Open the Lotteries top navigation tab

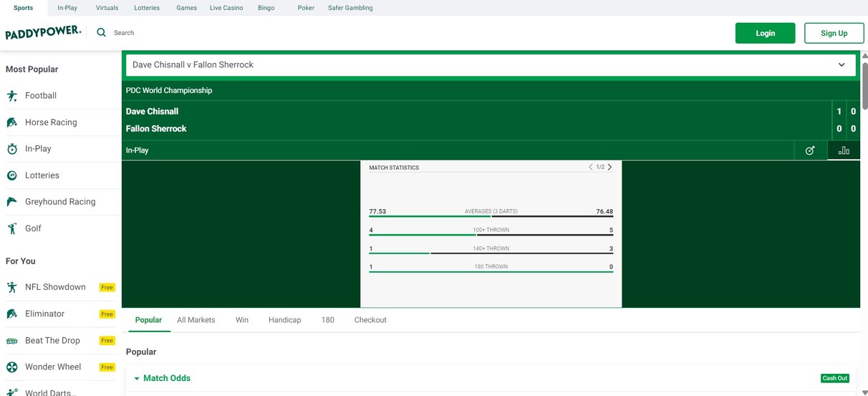[x=147, y=8]
